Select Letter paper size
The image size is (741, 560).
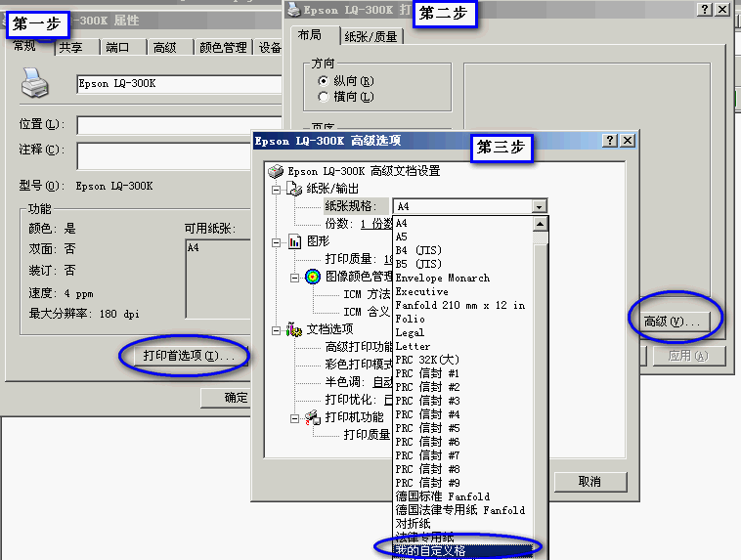[463, 346]
